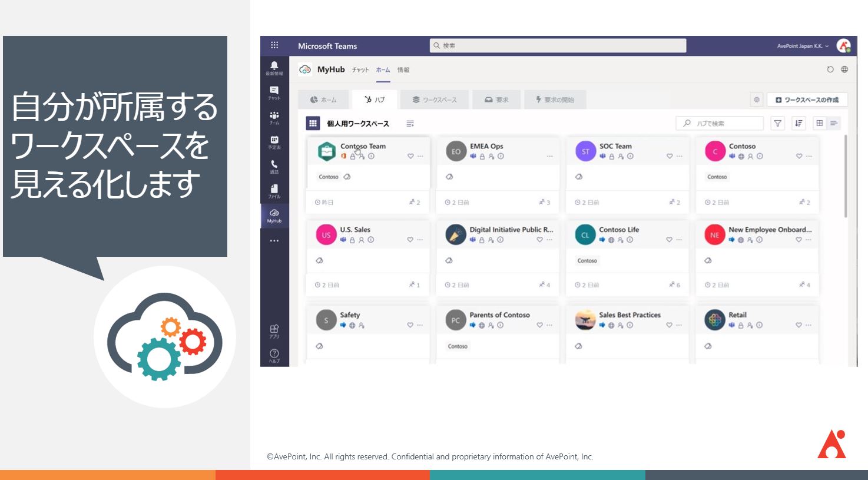Open more options on Sales Best Practices card
The height and width of the screenshot is (480, 868).
tap(678, 325)
